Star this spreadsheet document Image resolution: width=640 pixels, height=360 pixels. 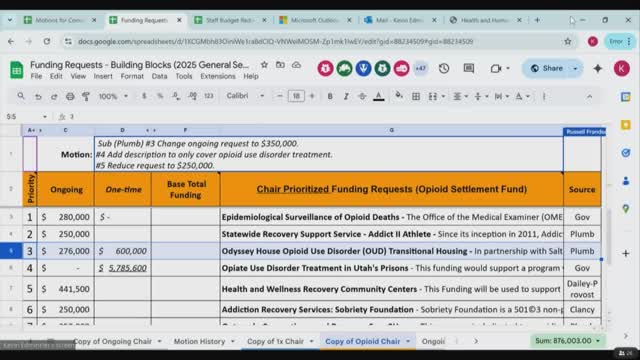click(x=264, y=65)
